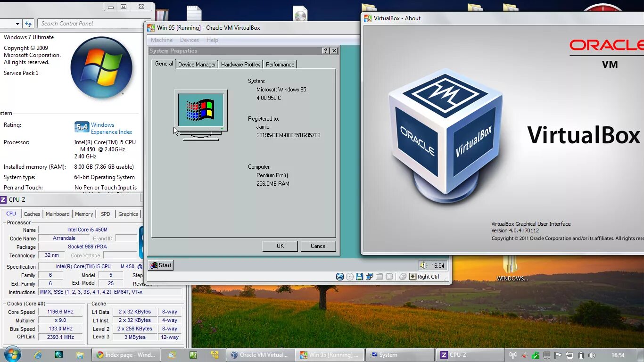Click the Right Ctrl host key label
Image resolution: width=644 pixels, height=362 pixels.
coord(428,277)
